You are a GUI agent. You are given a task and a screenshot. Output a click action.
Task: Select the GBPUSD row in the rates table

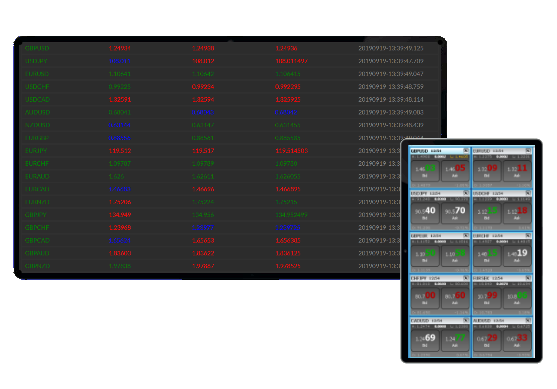point(230,48)
